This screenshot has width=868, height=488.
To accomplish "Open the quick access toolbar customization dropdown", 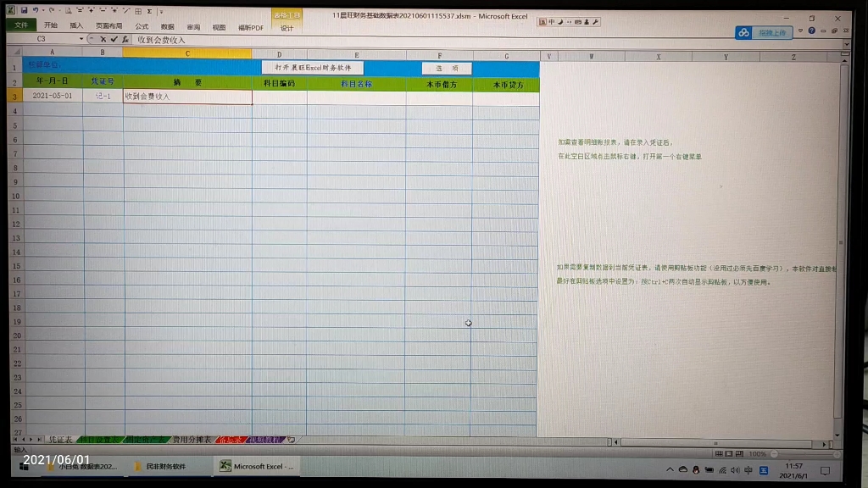I will 160,11.
